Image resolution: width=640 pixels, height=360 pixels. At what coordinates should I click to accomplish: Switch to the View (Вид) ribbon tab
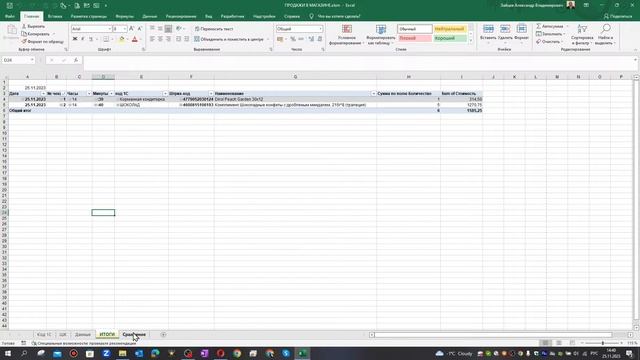point(209,16)
